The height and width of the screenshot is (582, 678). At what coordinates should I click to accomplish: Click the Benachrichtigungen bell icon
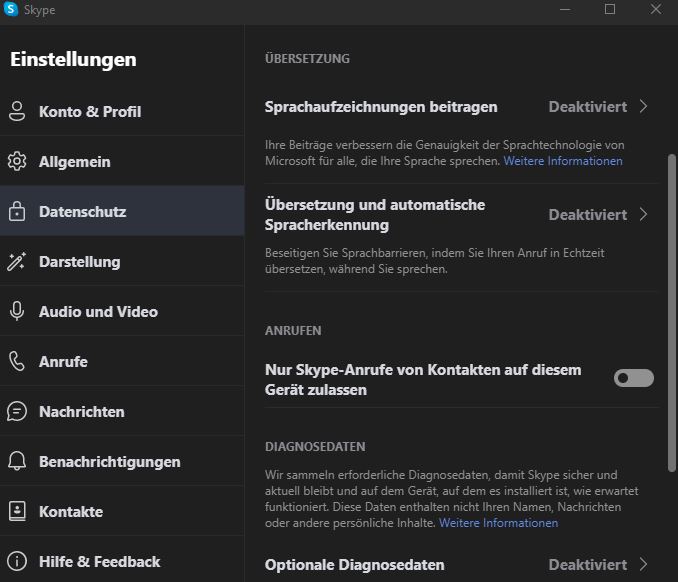point(17,461)
